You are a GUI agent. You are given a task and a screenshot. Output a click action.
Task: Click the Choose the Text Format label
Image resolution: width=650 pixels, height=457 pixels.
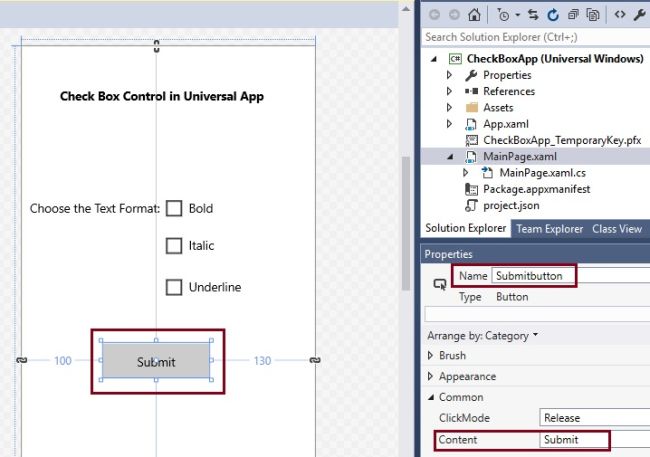pyautogui.click(x=95, y=208)
